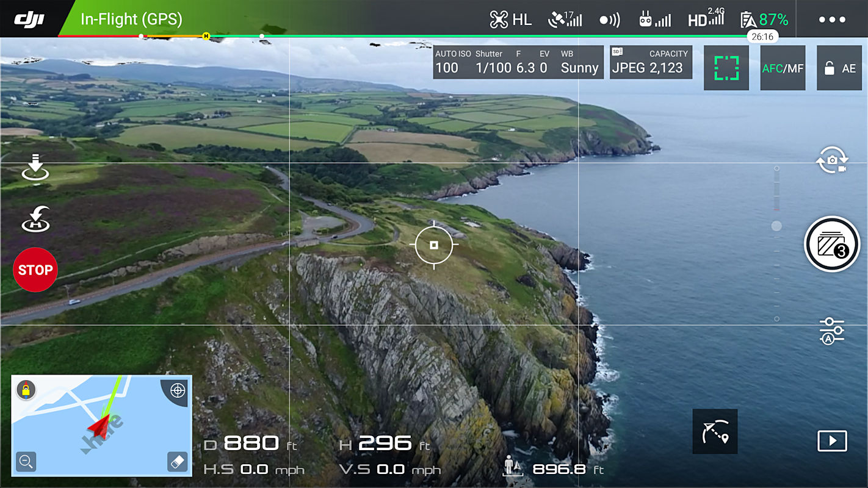Open the JPEG capacity storage settings
Image resolution: width=868 pixels, height=488 pixels.
pyautogui.click(x=651, y=62)
